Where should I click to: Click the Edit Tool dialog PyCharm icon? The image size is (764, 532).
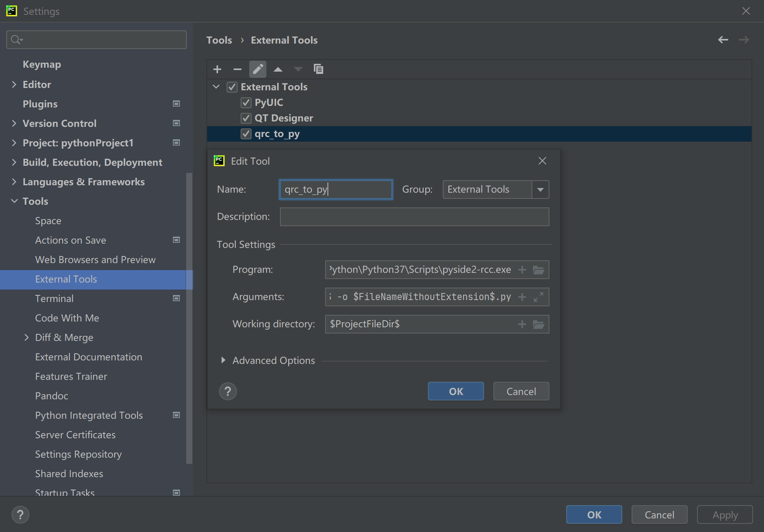coord(219,161)
